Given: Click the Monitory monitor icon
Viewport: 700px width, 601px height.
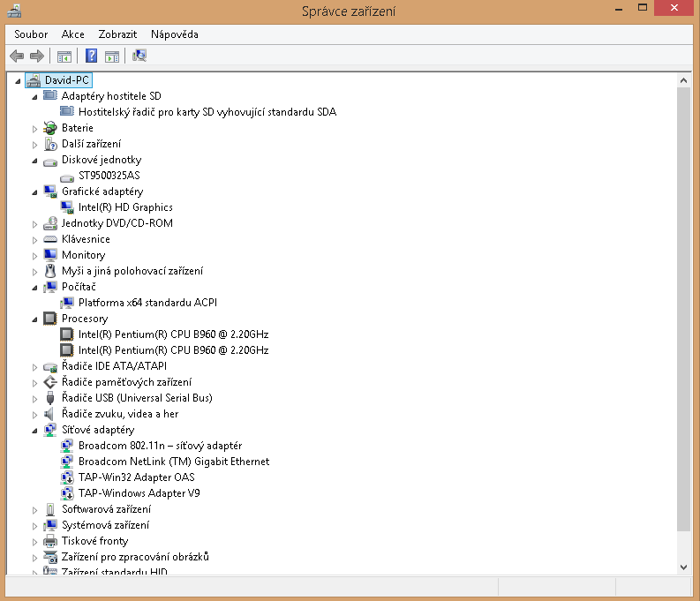Looking at the screenshot, I should click(x=50, y=255).
